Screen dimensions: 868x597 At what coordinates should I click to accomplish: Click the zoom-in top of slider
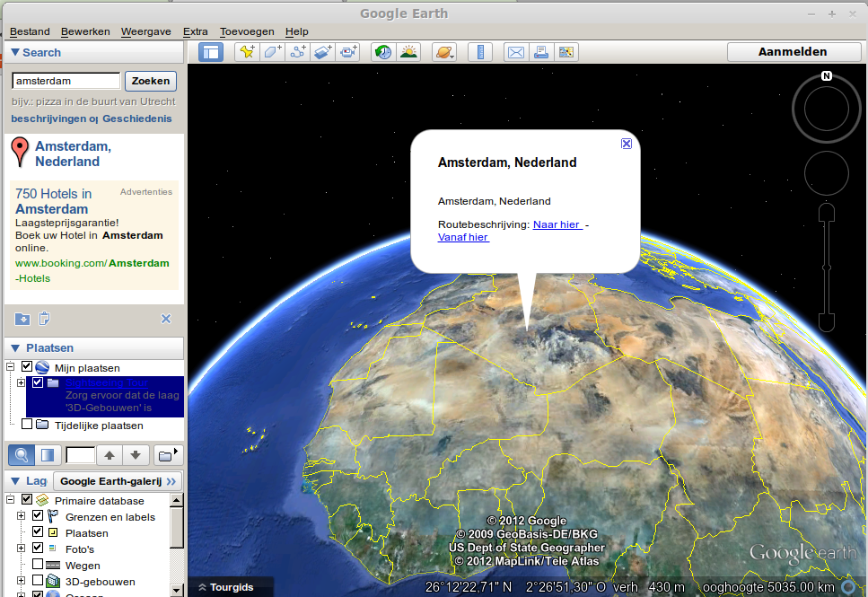point(827,213)
